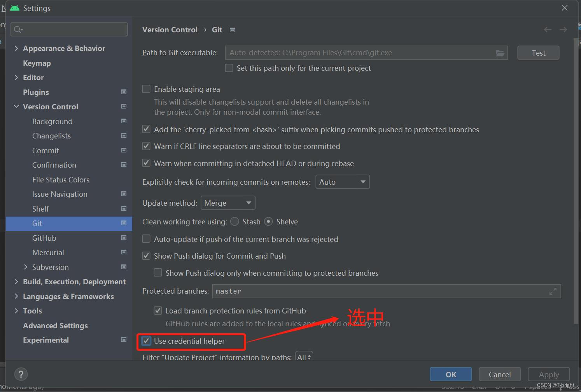581x392 pixels.
Task: Select GitHub in the settings sidebar
Action: (44, 238)
